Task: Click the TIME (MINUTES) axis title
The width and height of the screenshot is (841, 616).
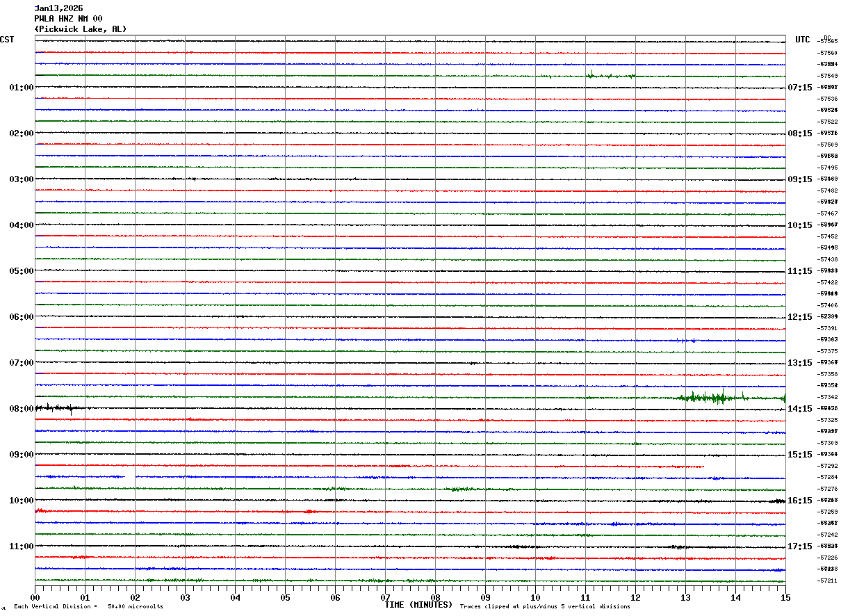Action: pyautogui.click(x=419, y=605)
